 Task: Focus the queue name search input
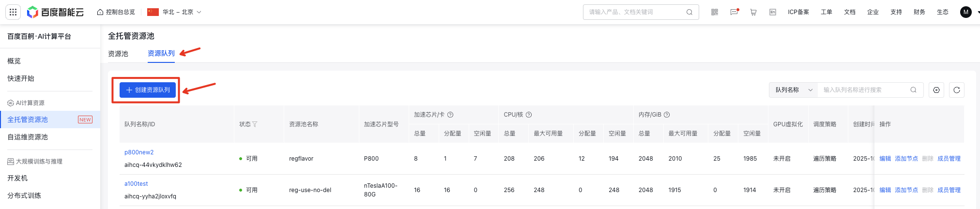coord(864,90)
